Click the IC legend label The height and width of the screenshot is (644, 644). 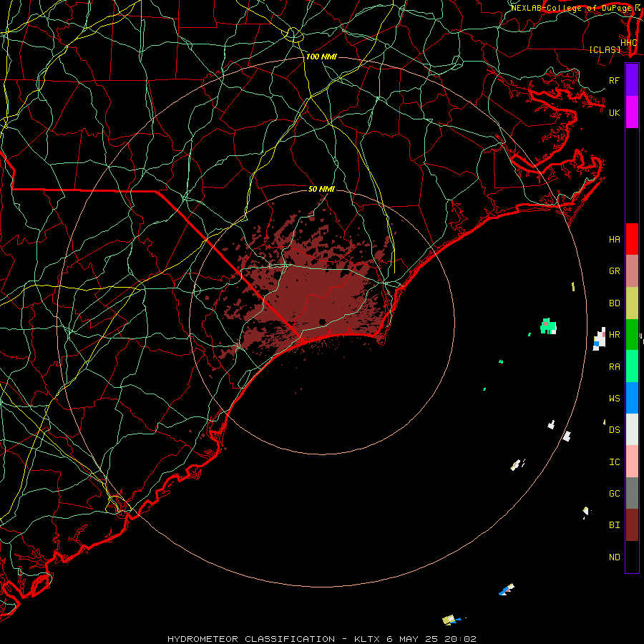tap(614, 462)
